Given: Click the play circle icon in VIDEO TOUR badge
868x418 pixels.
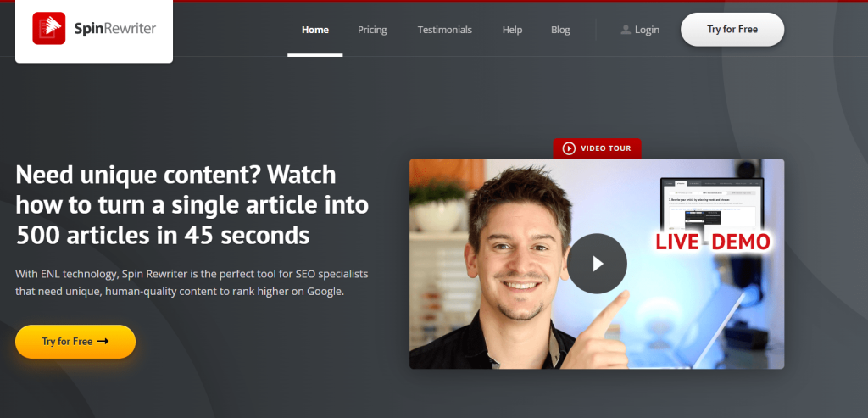Looking at the screenshot, I should point(569,148).
